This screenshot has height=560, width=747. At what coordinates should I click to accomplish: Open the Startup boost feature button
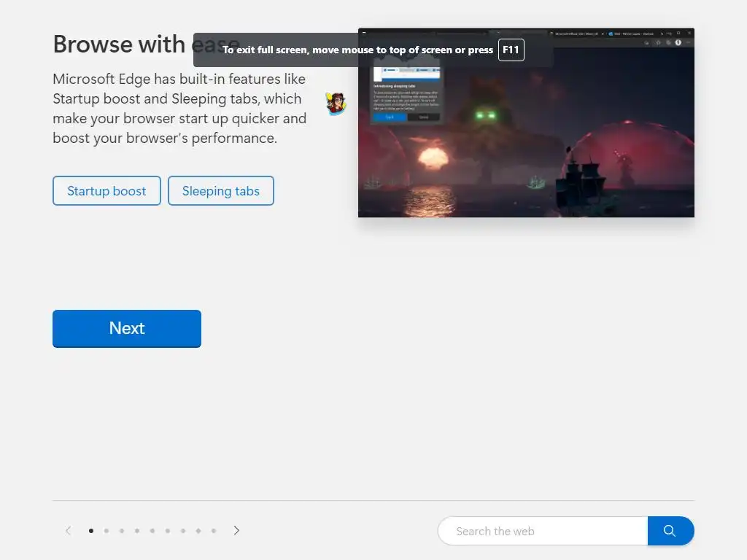tap(107, 191)
